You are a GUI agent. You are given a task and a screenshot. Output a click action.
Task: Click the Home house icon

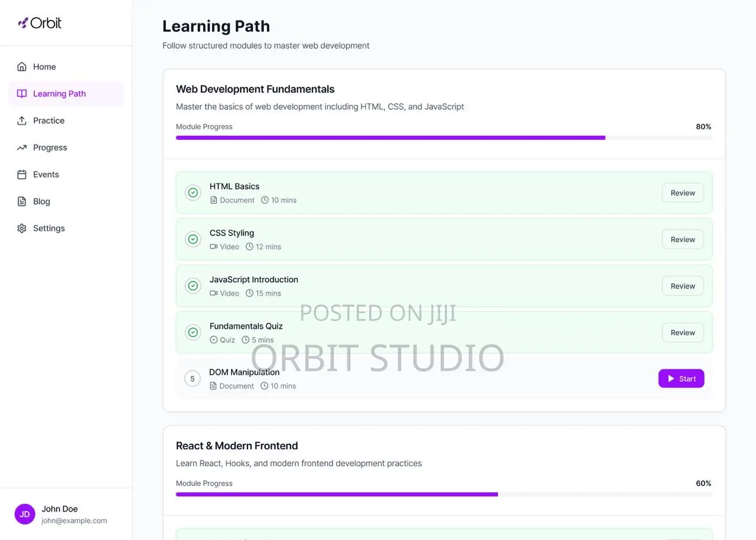click(22, 67)
